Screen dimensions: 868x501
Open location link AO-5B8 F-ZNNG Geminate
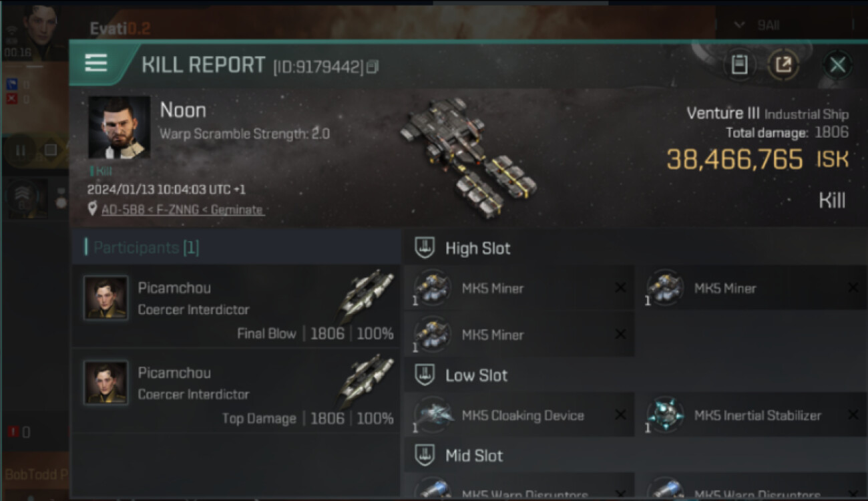182,210
